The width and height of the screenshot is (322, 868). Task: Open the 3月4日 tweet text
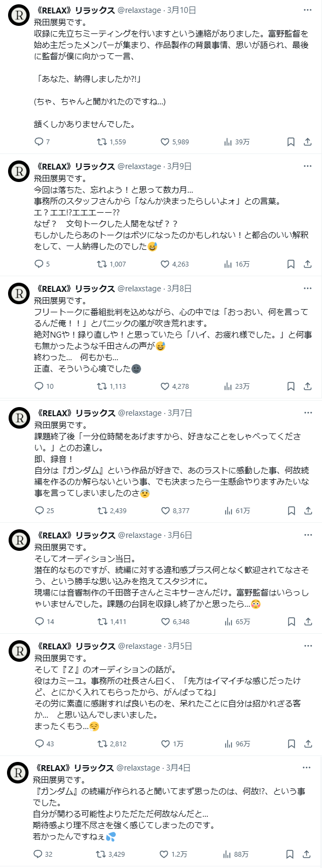(x=169, y=808)
